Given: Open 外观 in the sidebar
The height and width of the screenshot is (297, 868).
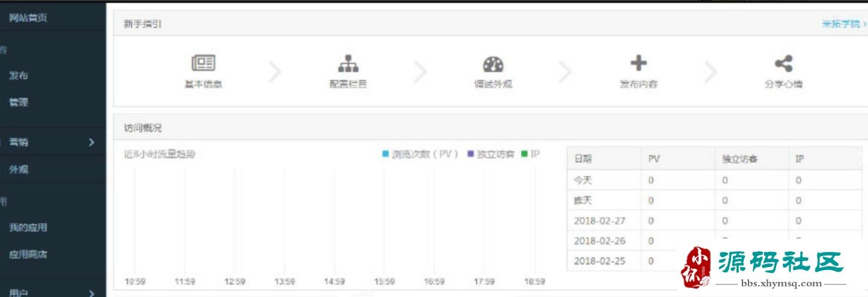Looking at the screenshot, I should 18,169.
